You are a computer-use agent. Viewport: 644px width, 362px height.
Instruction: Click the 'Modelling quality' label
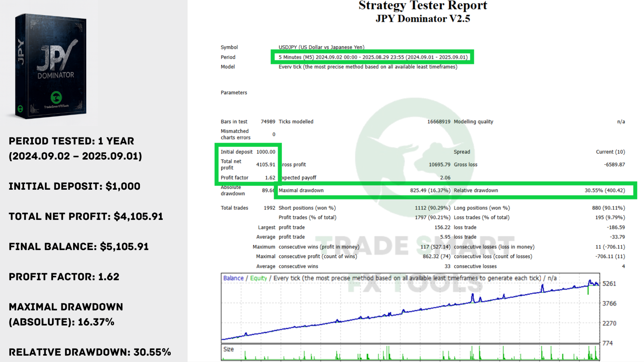coord(473,122)
